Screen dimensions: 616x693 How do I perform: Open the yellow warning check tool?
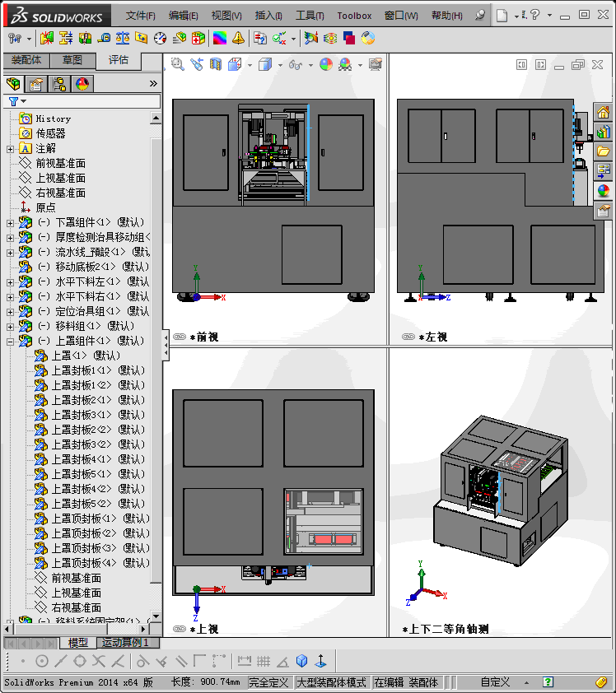click(238, 39)
